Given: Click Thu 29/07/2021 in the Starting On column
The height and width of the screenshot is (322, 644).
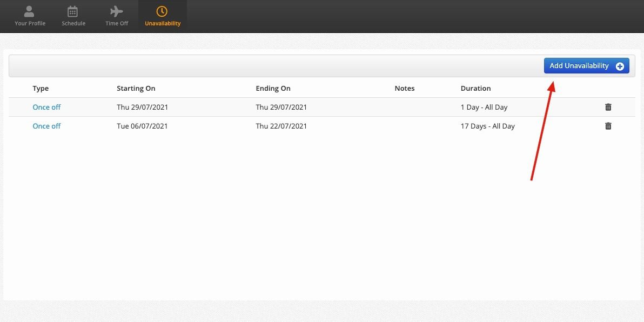Looking at the screenshot, I should pyautogui.click(x=143, y=107).
